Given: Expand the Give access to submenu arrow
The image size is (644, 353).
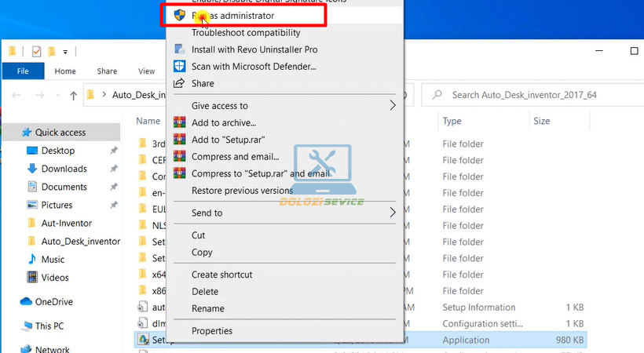Looking at the screenshot, I should 393,105.
